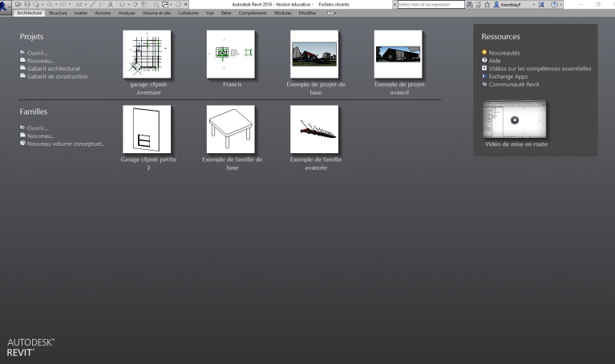The width and height of the screenshot is (615, 364).
Task: Expand the Undo history dropdown arrow
Action: [56, 5]
